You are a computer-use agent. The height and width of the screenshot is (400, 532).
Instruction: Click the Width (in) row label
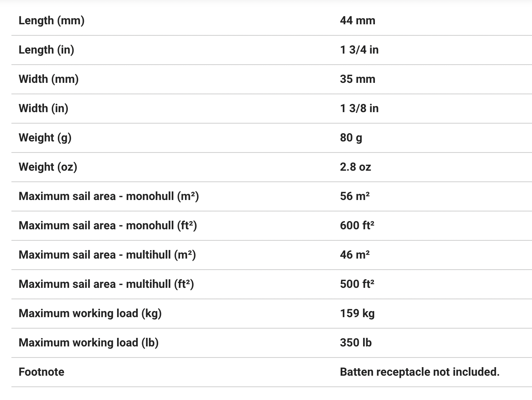coord(43,108)
